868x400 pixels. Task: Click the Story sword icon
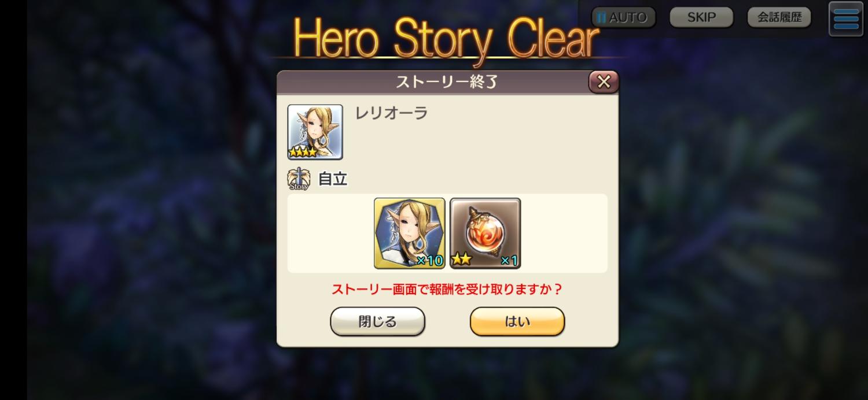tap(299, 179)
